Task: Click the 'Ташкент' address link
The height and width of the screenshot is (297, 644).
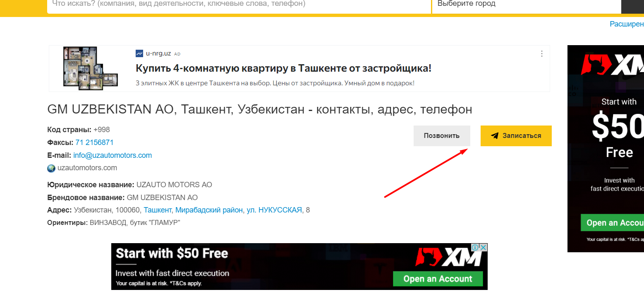Action: [158, 210]
